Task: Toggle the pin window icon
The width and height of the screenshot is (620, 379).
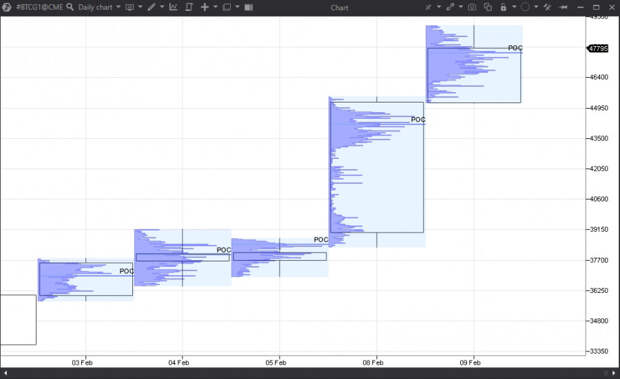Action: click(x=563, y=7)
